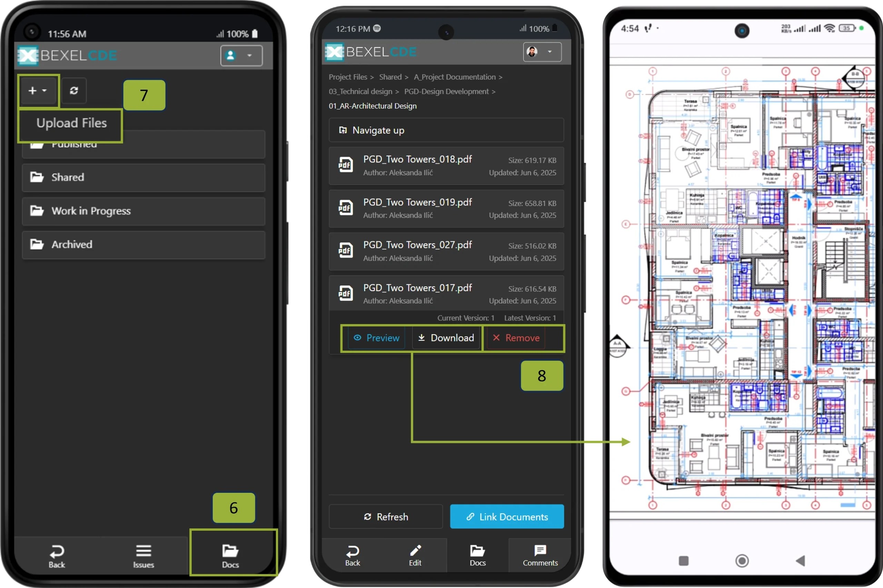The width and height of the screenshot is (883, 588).
Task: Preview the selected PDF document
Action: (x=377, y=338)
